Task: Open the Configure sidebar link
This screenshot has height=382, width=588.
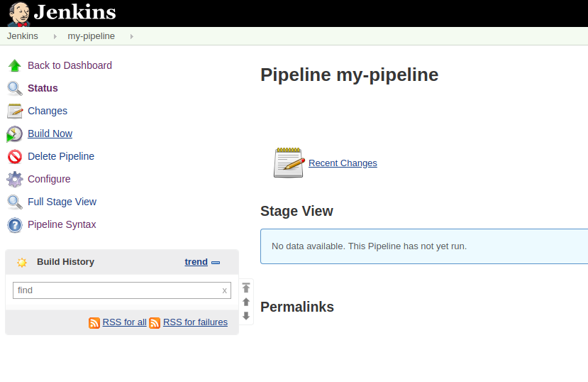Action: point(49,179)
